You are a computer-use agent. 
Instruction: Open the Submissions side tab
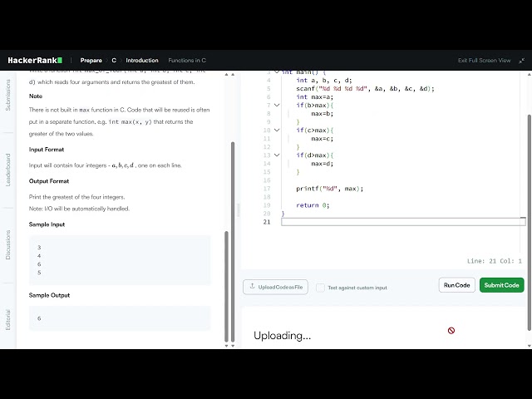[8, 95]
